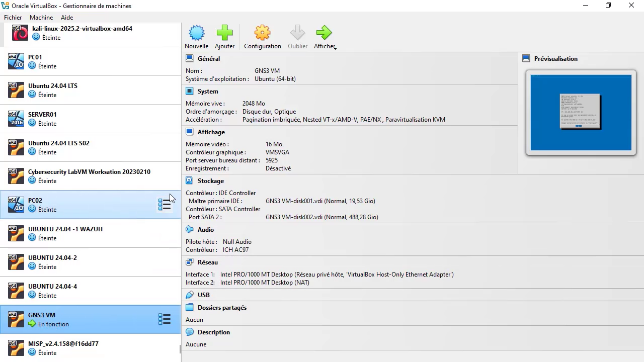Image resolution: width=644 pixels, height=362 pixels.
Task: Open the System settings header link
Action: tap(208, 92)
